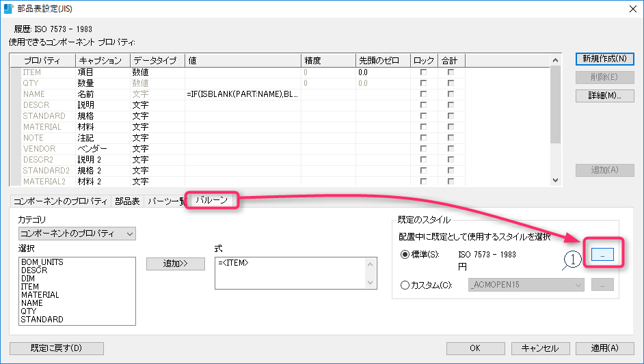The width and height of the screenshot is (644, 364).
Task: Click 追加>> button
Action: 176,264
